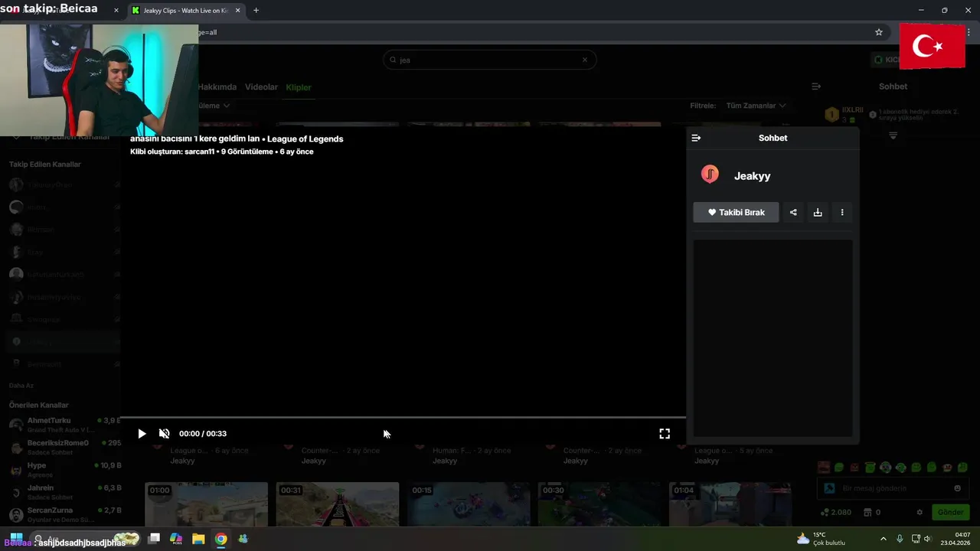Screen dimensions: 980x551
Task: Play the clip in the player
Action: [142, 433]
